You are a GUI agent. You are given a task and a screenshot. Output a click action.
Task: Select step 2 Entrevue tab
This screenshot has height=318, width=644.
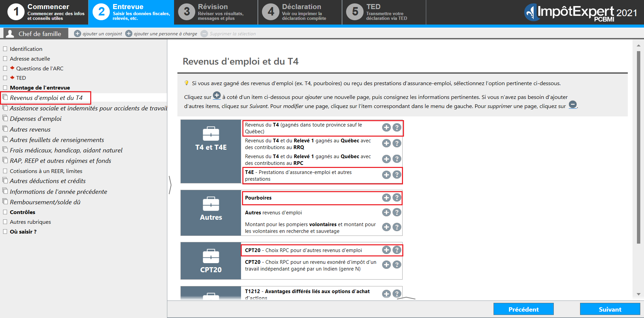tap(131, 12)
